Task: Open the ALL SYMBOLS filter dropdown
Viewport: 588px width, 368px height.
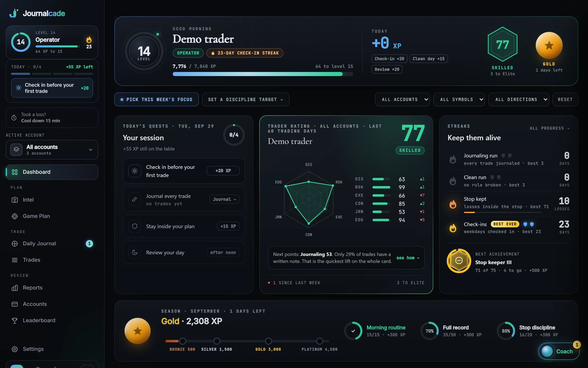Action: pos(459,99)
